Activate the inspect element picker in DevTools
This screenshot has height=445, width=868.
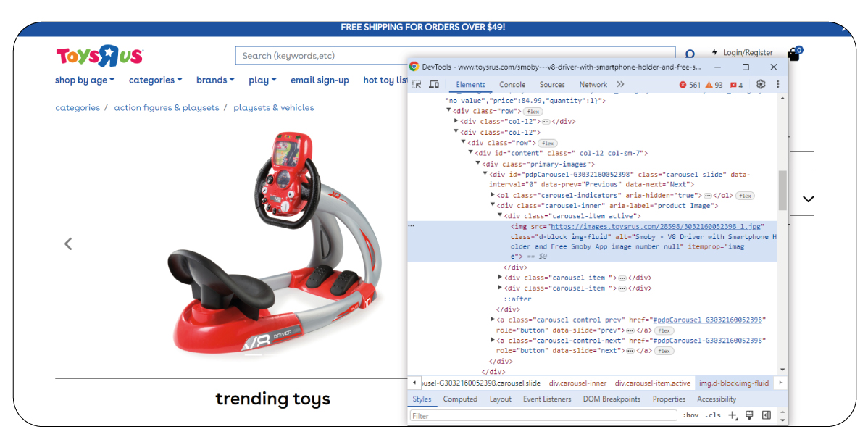(x=417, y=84)
